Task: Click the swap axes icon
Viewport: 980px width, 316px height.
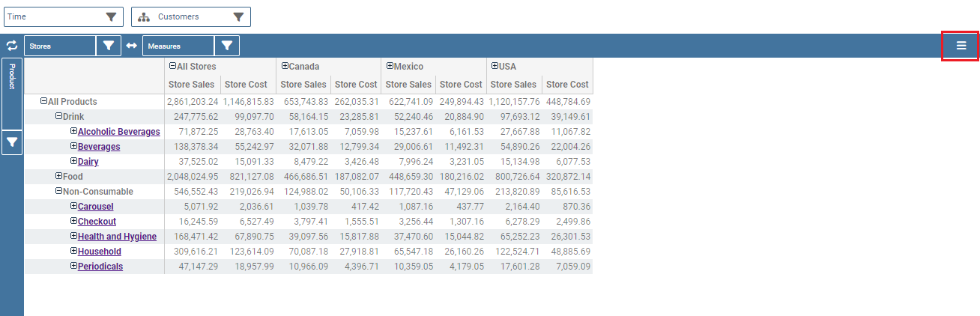Action: click(x=11, y=46)
